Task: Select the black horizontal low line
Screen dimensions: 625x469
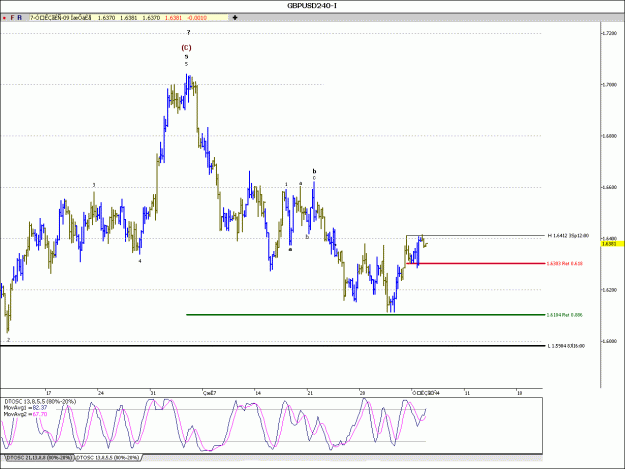Action: pos(272,345)
